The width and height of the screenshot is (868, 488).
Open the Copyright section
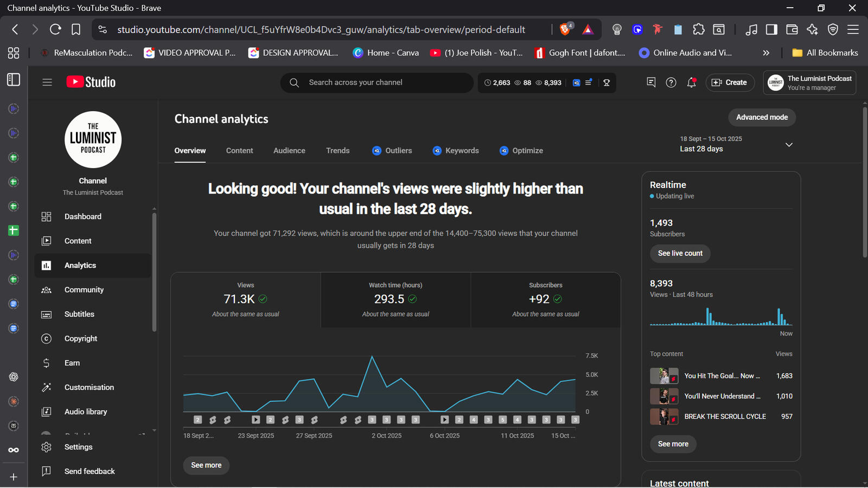click(x=93, y=338)
